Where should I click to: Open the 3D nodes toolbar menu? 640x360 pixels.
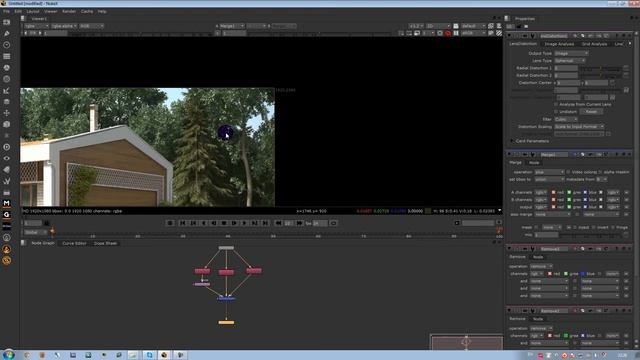[x=7, y=124]
